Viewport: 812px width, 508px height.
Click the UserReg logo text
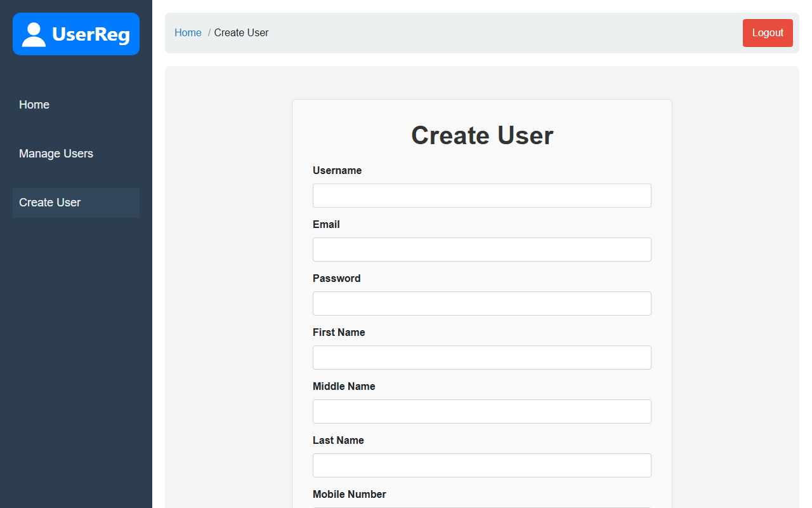tap(91, 34)
